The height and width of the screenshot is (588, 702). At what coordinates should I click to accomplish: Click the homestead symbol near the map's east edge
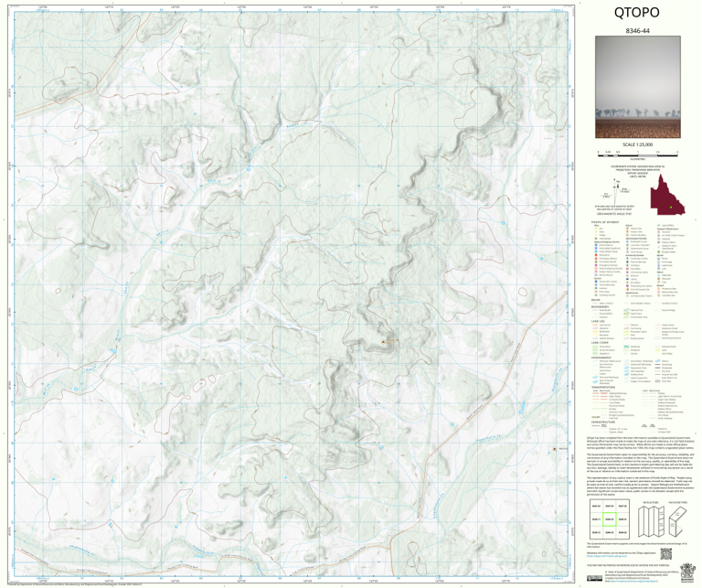(x=554, y=449)
